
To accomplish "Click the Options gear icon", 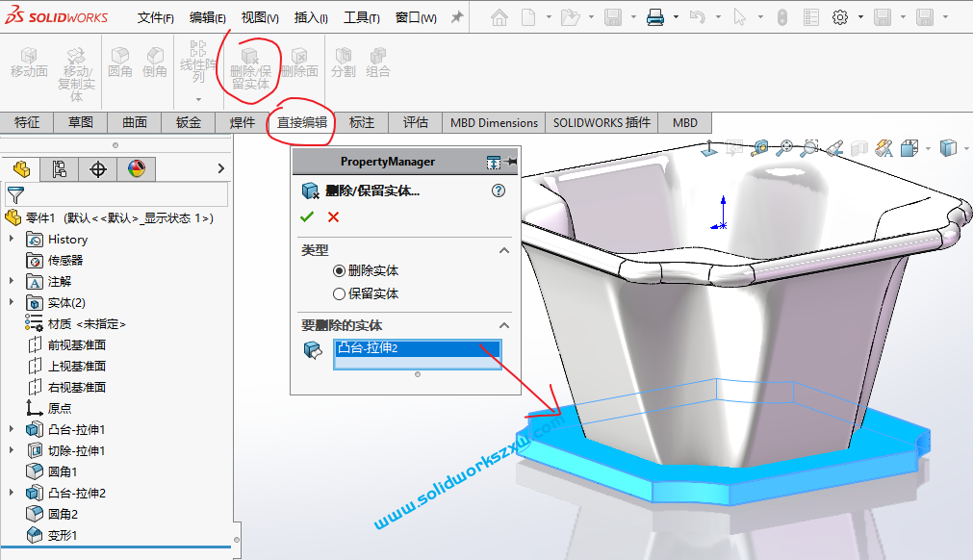I will (840, 17).
